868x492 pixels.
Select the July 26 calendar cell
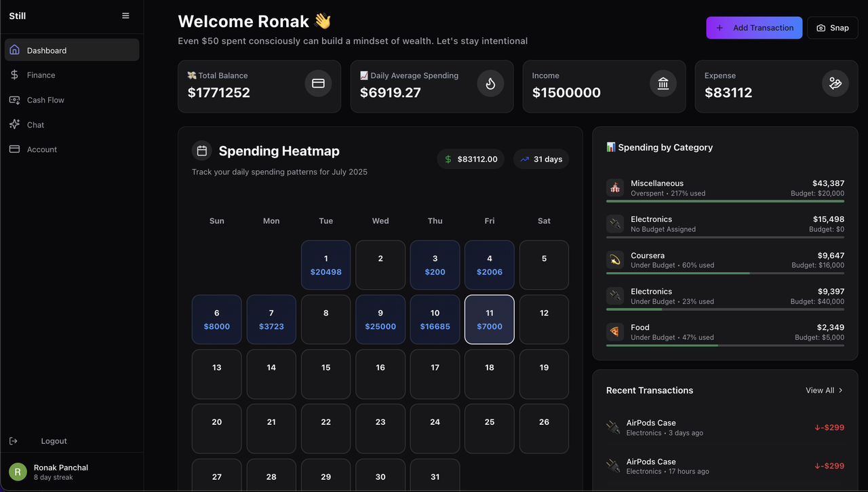click(544, 428)
